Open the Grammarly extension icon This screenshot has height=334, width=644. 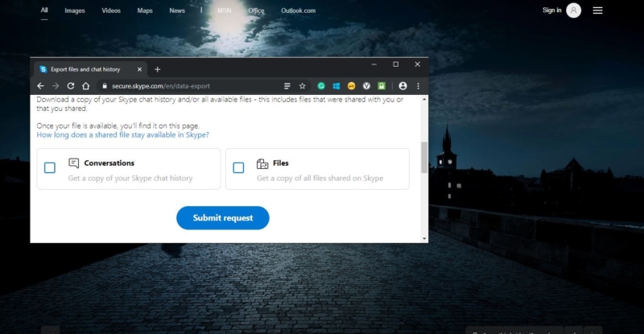tap(321, 86)
